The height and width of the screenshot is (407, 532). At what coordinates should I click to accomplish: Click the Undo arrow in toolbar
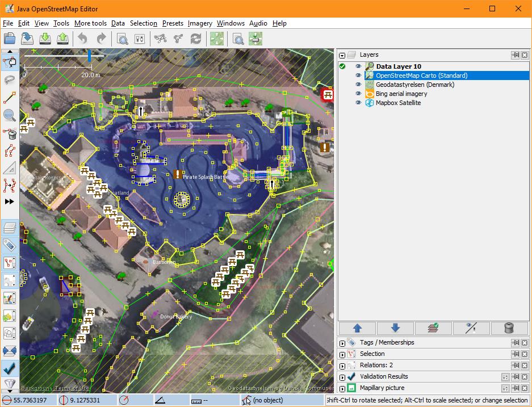[83, 39]
